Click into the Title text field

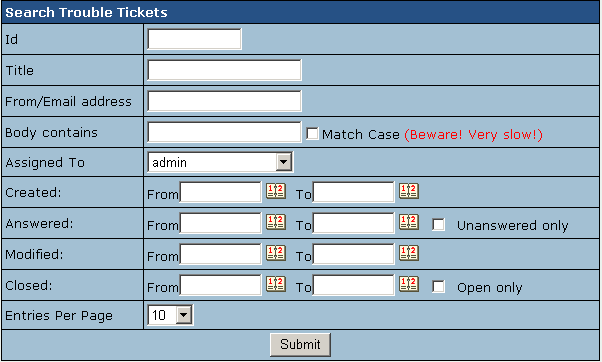click(225, 70)
